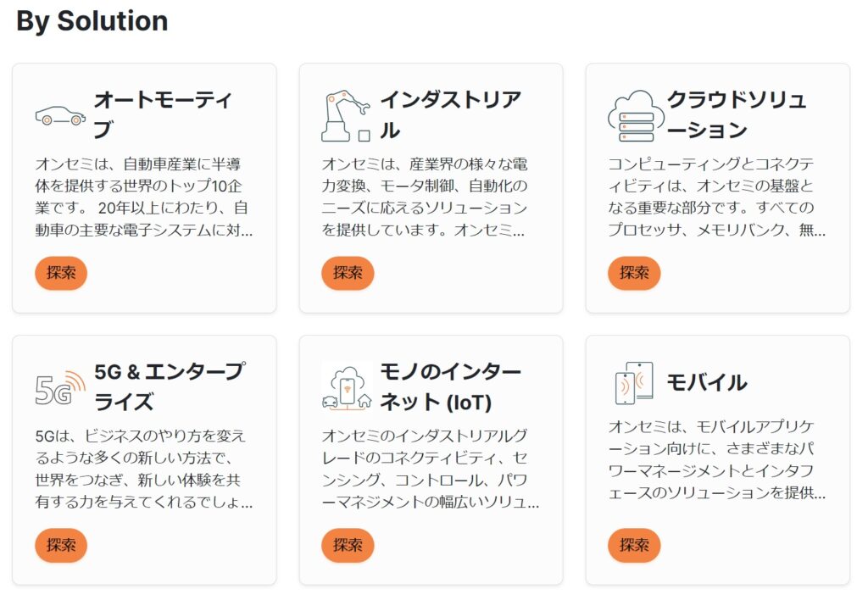This screenshot has width=868, height=600.
Task: Click the smartphone モバイル icon
Action: point(633,383)
